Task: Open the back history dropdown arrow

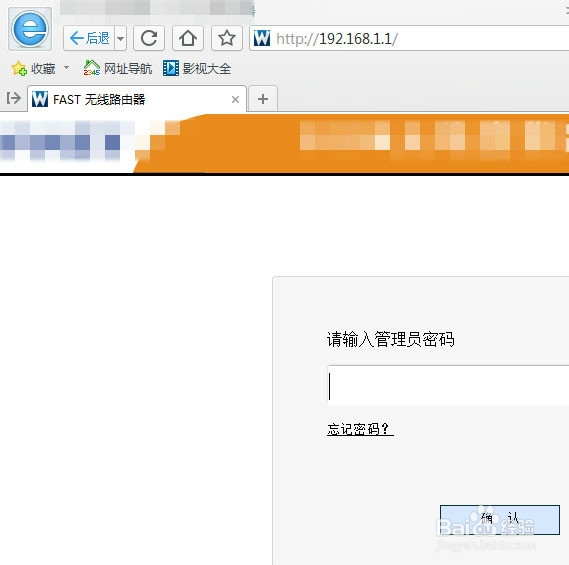Action: pos(120,38)
